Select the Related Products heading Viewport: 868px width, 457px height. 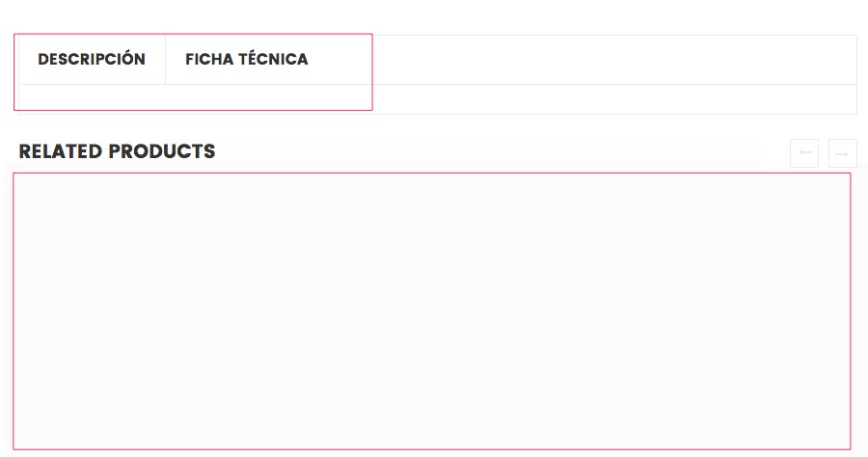(117, 151)
